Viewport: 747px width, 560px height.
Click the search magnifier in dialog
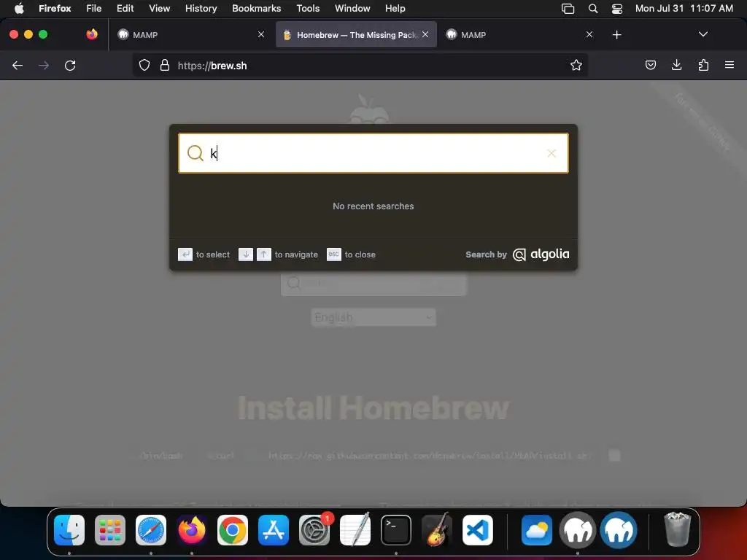tap(196, 153)
